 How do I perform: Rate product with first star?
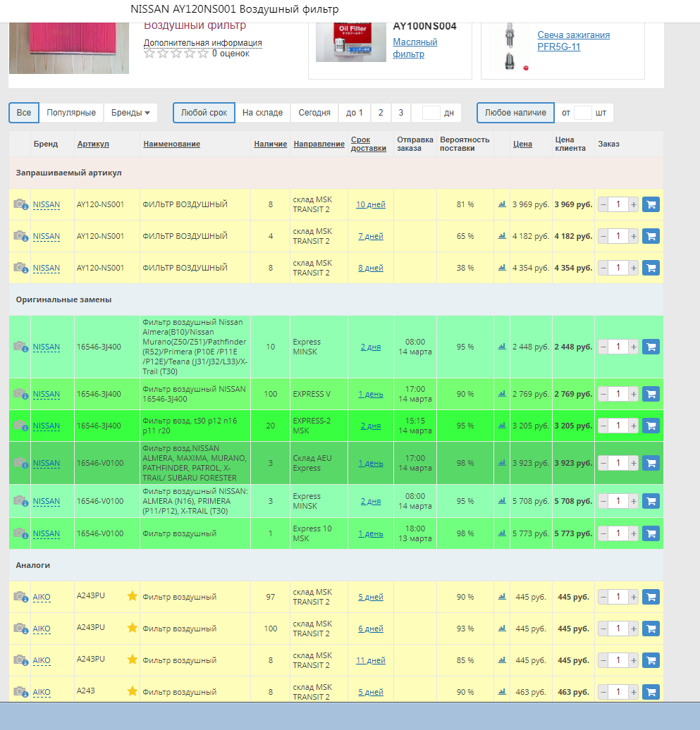tap(149, 54)
